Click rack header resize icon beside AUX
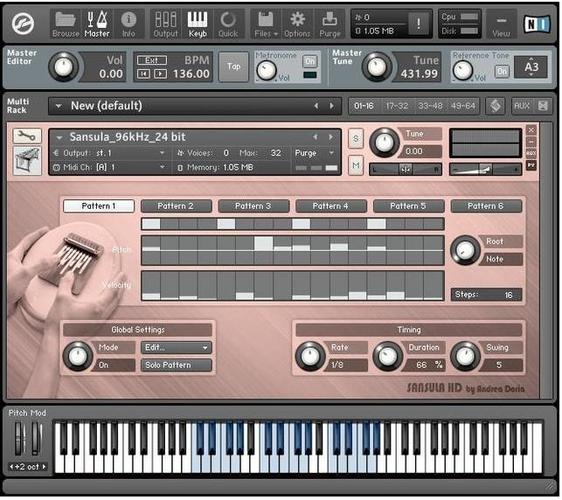Image resolution: width=562 pixels, height=500 pixels. coord(543,106)
